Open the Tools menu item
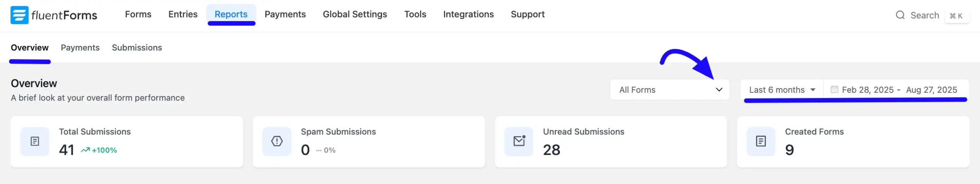The height and width of the screenshot is (184, 980). (415, 14)
